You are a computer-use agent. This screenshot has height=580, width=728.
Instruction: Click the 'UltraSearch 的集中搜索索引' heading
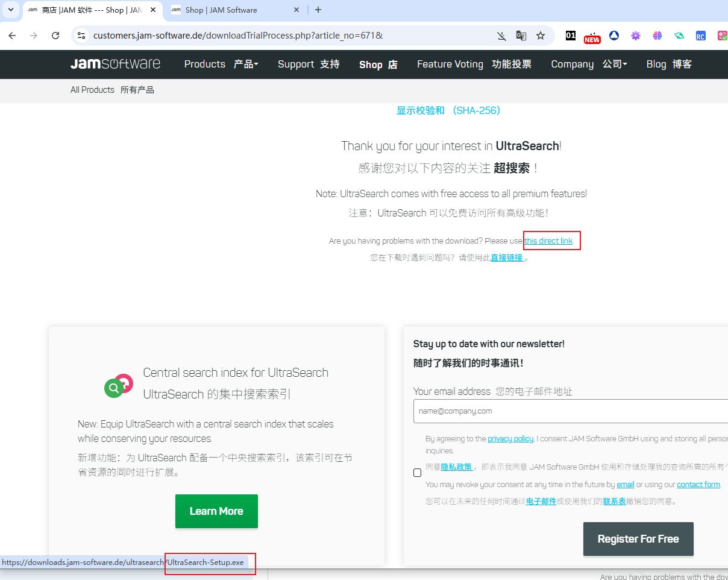click(217, 394)
